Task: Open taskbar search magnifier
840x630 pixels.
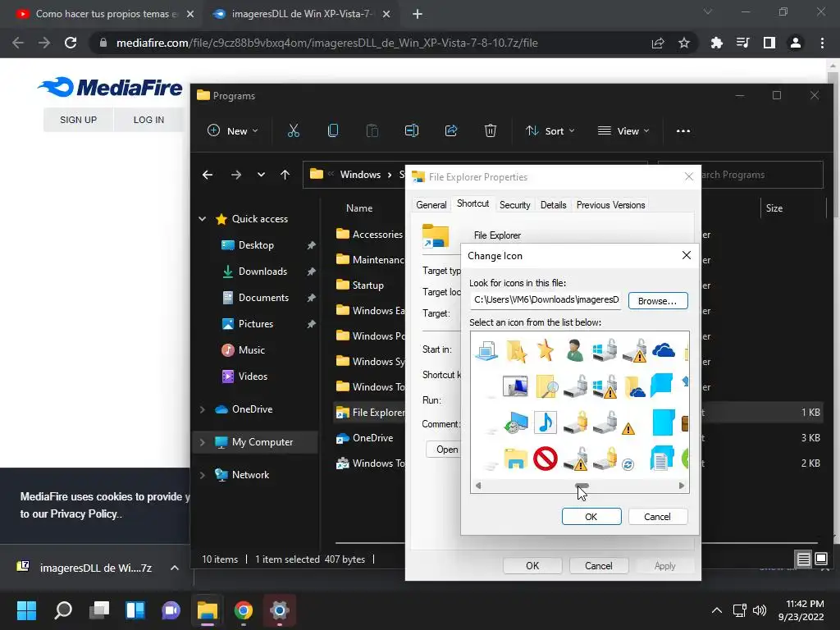Action: pos(62,610)
